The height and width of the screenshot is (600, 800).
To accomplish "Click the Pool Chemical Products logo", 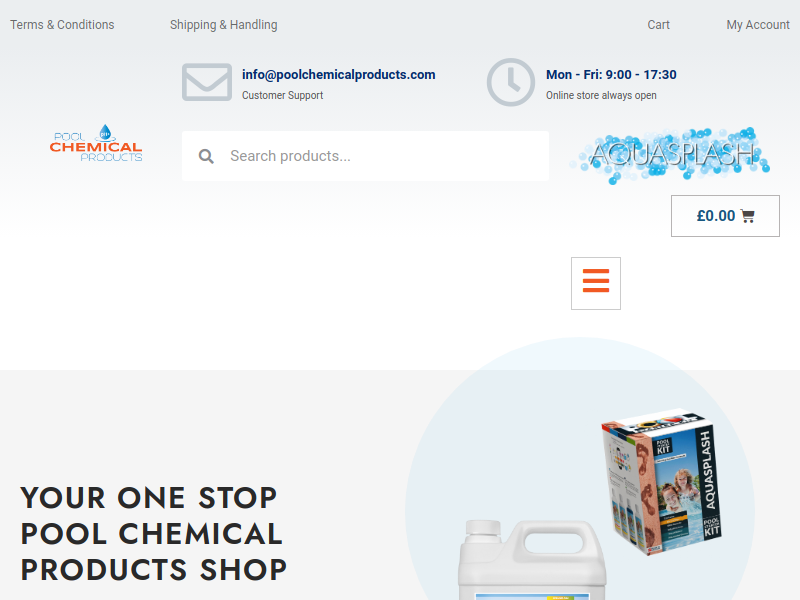I will tap(96, 143).
